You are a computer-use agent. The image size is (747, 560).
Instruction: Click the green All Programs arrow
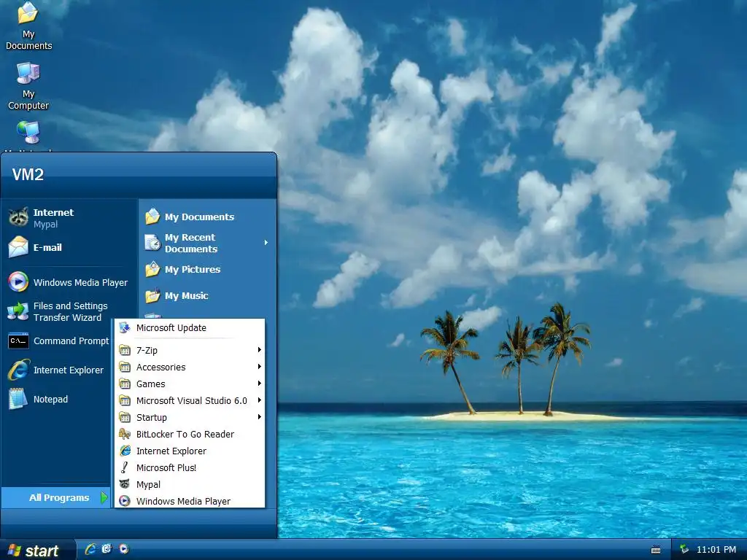[x=104, y=497]
